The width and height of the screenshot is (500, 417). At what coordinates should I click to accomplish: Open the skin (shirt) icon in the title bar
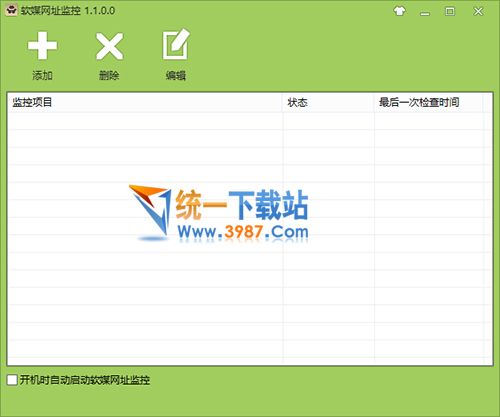point(399,12)
